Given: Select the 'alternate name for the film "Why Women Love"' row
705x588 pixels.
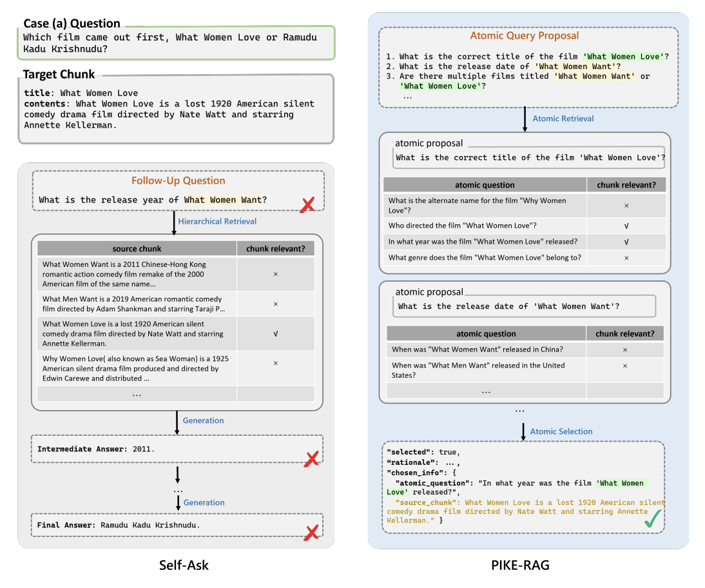Looking at the screenshot, I should click(525, 206).
